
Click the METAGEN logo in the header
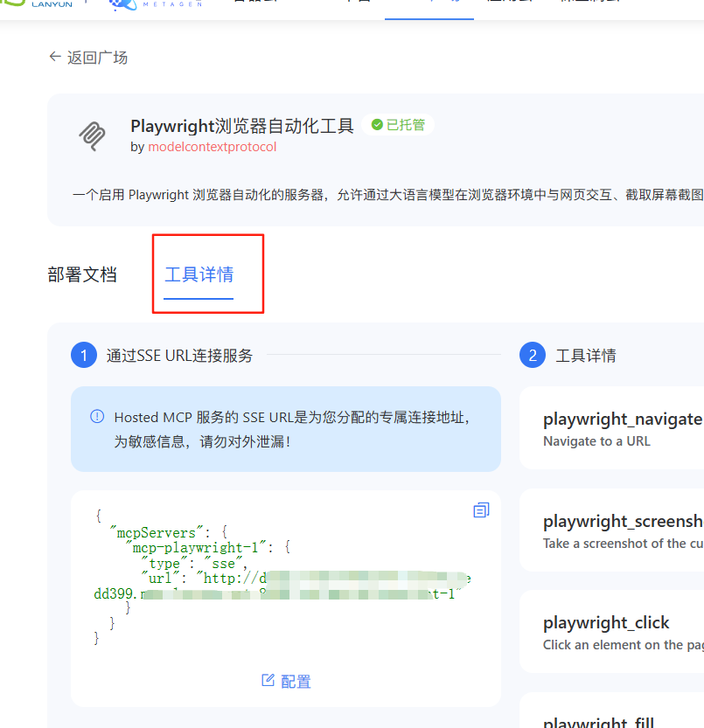point(156,4)
